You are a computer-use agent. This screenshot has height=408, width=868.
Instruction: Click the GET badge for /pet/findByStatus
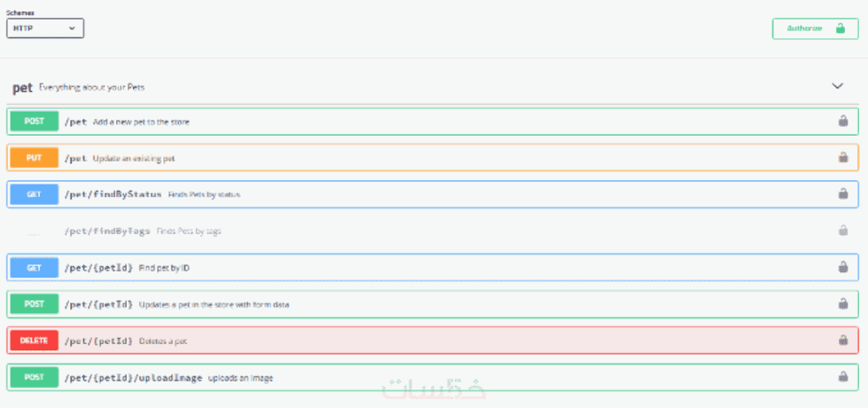(x=35, y=194)
